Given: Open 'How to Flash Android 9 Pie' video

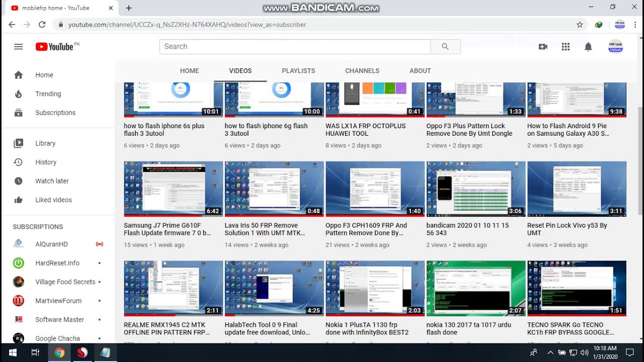Looking at the screenshot, I should pyautogui.click(x=568, y=130).
